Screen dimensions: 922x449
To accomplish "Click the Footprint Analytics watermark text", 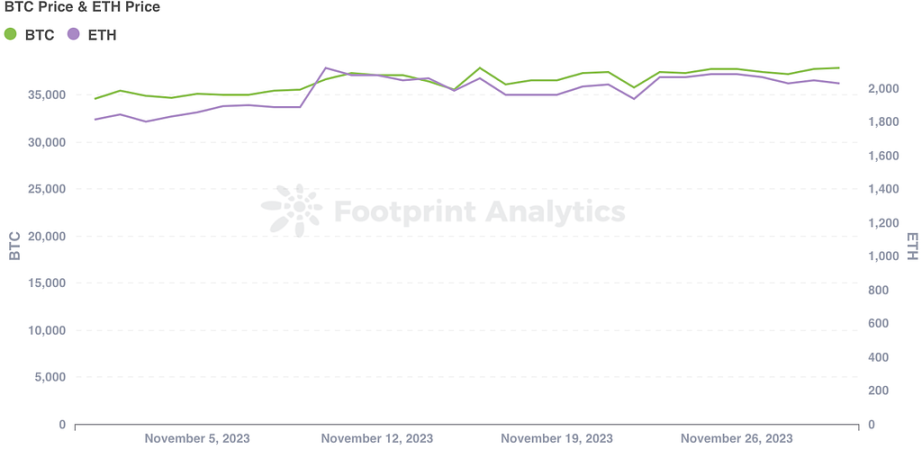I will coord(479,211).
